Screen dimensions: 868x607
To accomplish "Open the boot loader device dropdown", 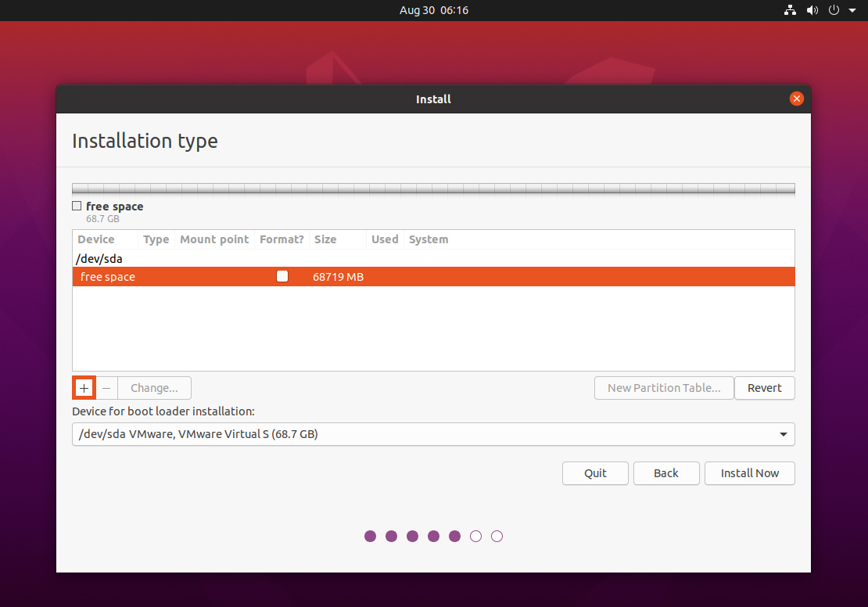I will point(433,434).
